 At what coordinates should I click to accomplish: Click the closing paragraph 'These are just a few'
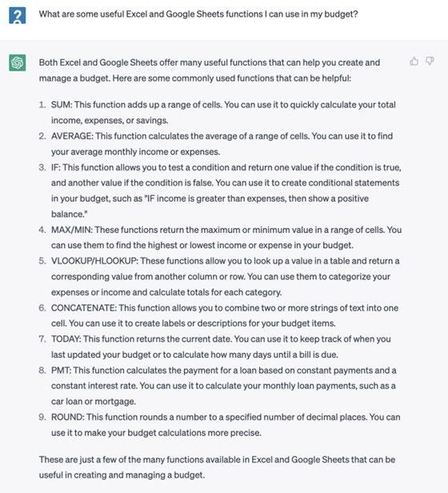point(217,467)
